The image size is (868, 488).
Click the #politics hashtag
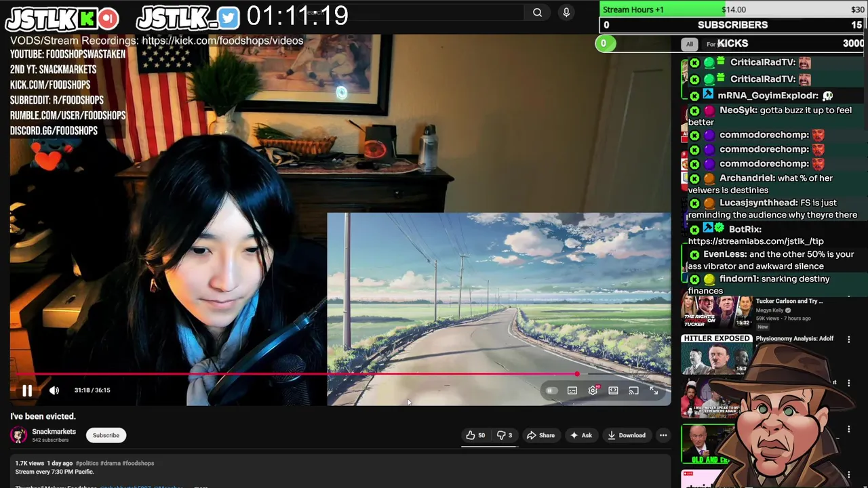(x=87, y=463)
